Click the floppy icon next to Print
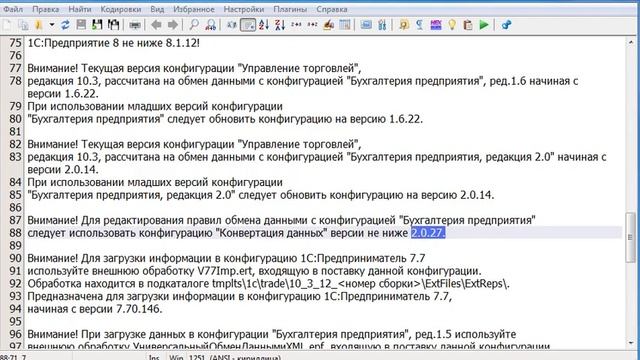 tap(113, 25)
